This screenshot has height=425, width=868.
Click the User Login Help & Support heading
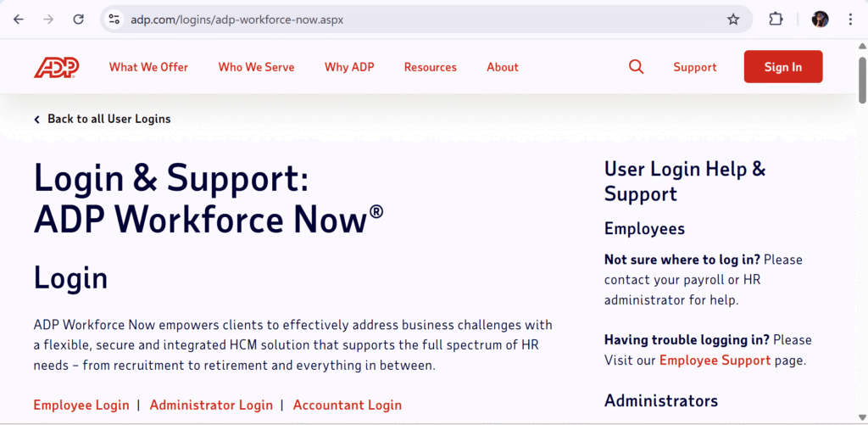[685, 182]
